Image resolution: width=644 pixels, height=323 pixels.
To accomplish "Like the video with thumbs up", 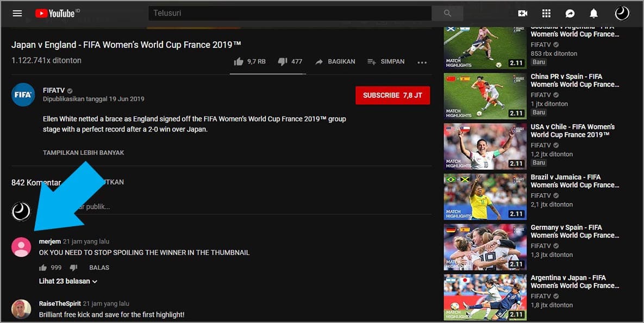I will point(239,62).
